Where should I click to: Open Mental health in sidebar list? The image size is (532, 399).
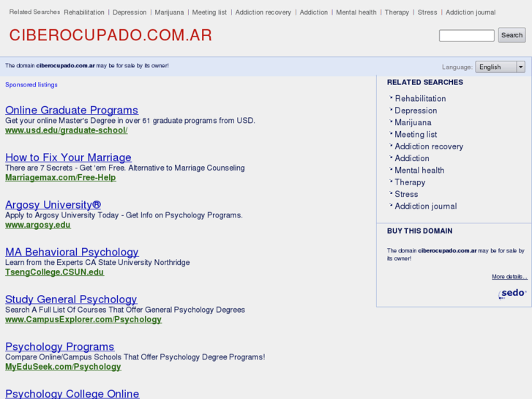tap(419, 170)
